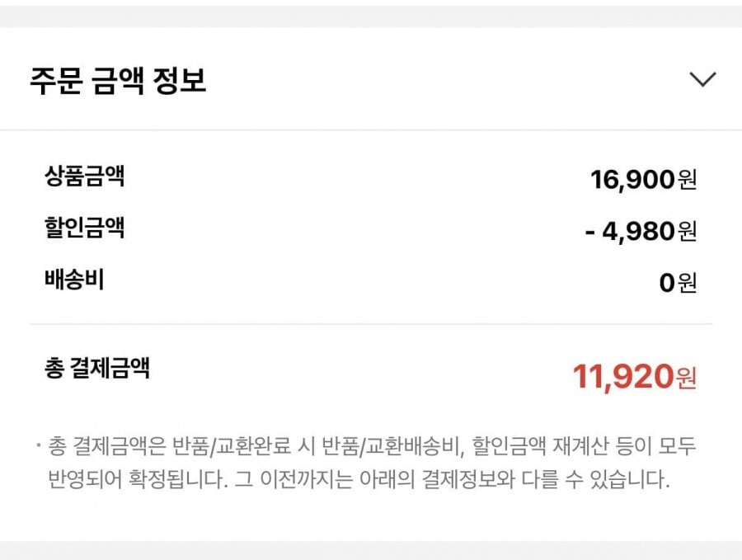Click the red 11,920 total number

[623, 377]
